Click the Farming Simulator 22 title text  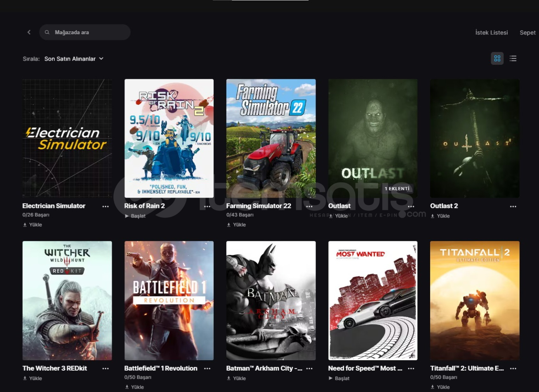click(259, 206)
